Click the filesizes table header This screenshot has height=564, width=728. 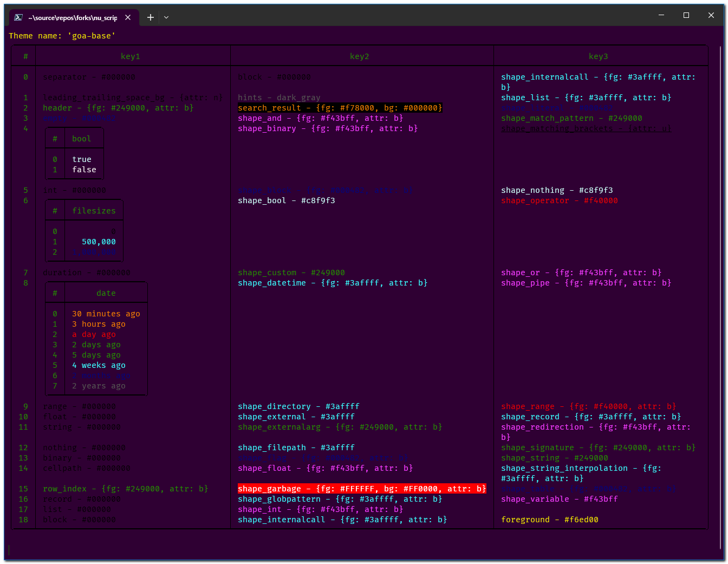pos(94,211)
